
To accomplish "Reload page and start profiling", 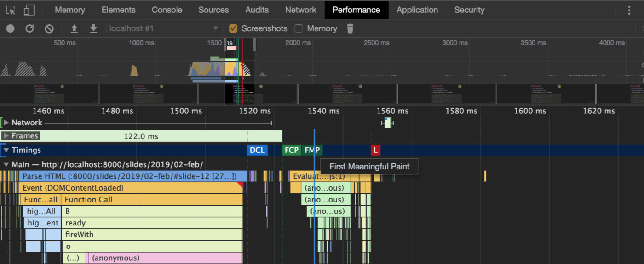I will [x=29, y=28].
